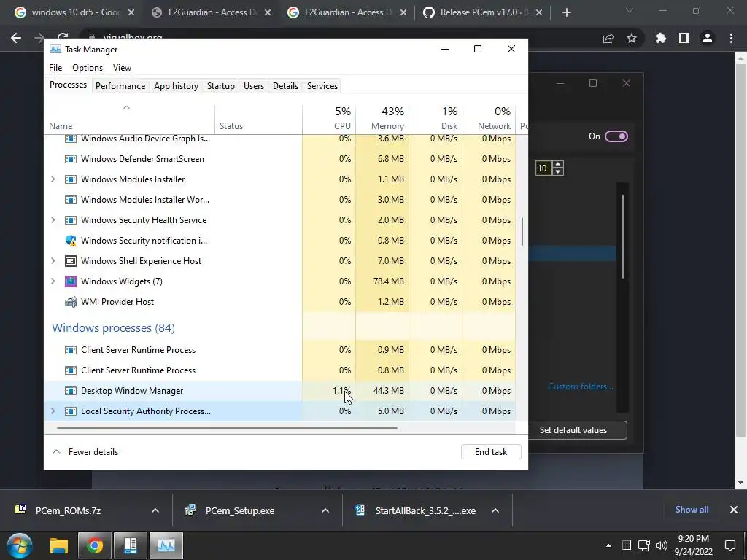Click the End task button
This screenshot has height=560, width=747.
[491, 452]
